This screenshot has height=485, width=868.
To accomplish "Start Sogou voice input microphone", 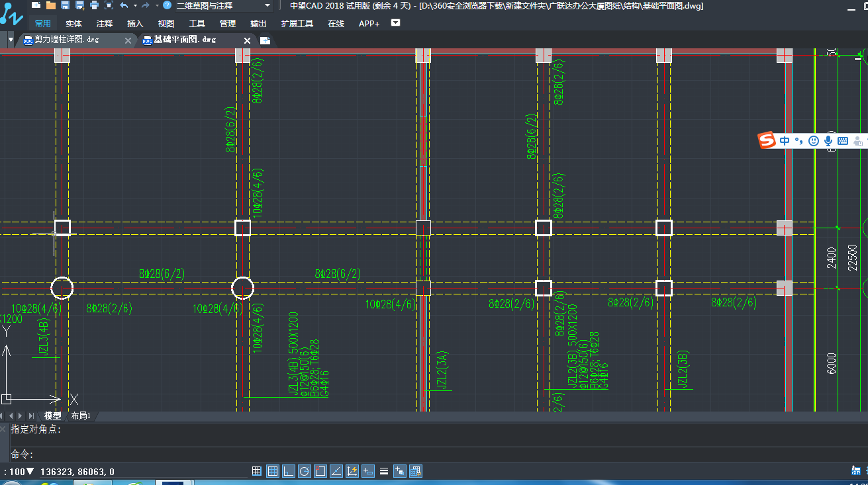I will 828,140.
